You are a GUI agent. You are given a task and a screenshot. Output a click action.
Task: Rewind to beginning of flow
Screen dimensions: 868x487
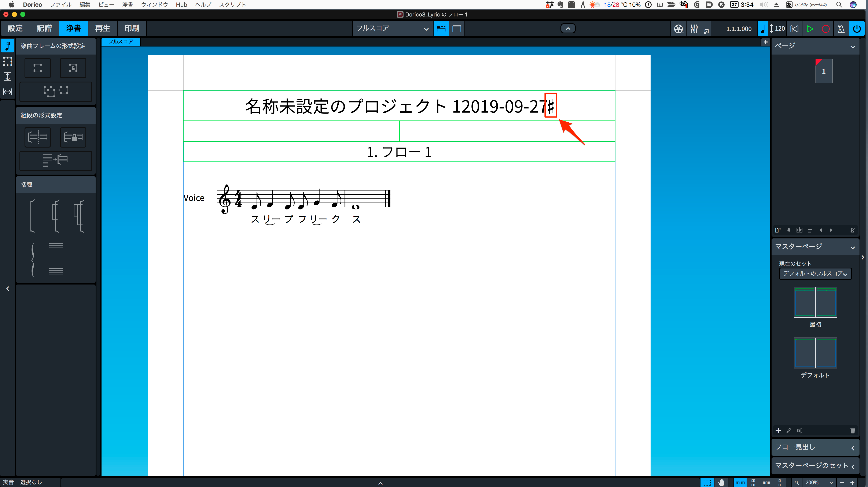[794, 29]
